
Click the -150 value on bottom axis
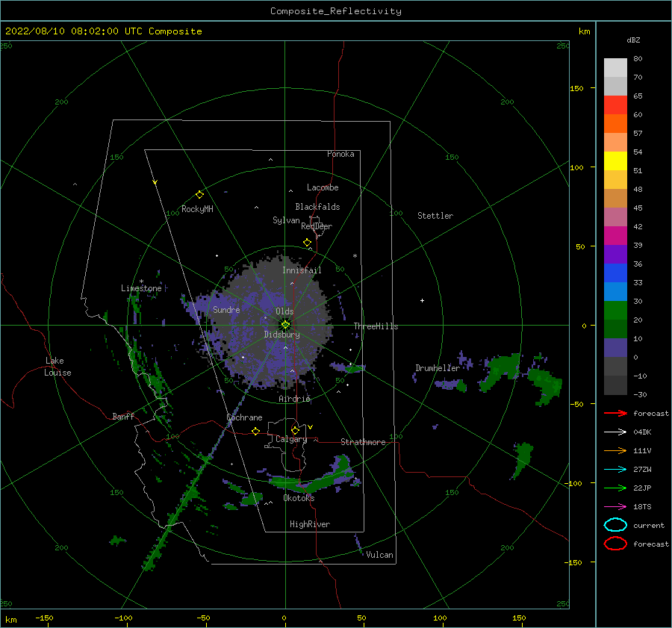tap(44, 618)
